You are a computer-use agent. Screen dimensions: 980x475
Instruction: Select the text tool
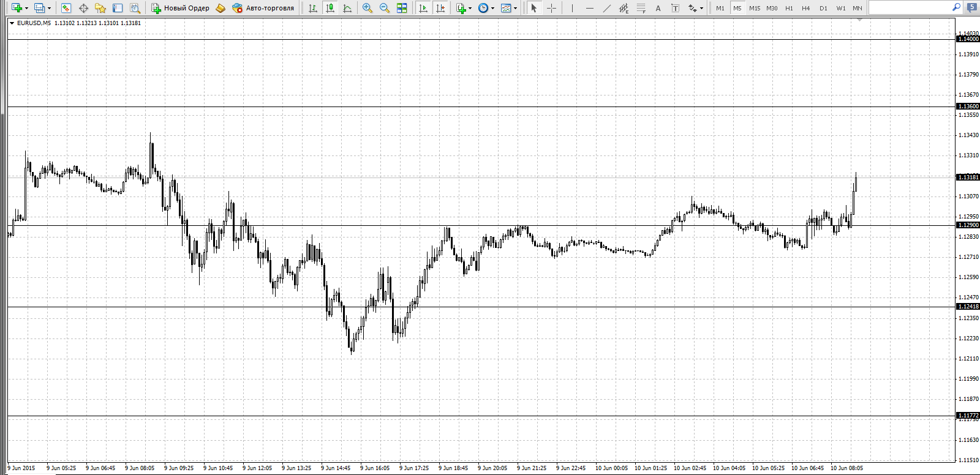[x=658, y=8]
